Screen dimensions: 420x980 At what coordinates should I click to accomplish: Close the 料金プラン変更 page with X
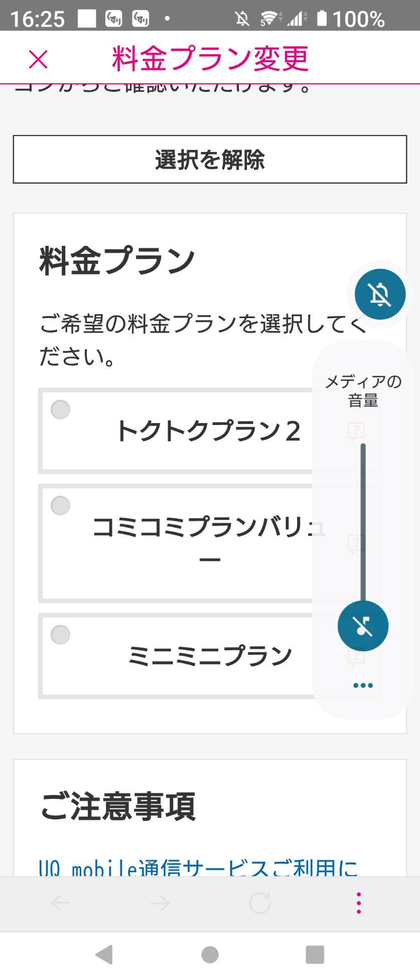point(38,59)
